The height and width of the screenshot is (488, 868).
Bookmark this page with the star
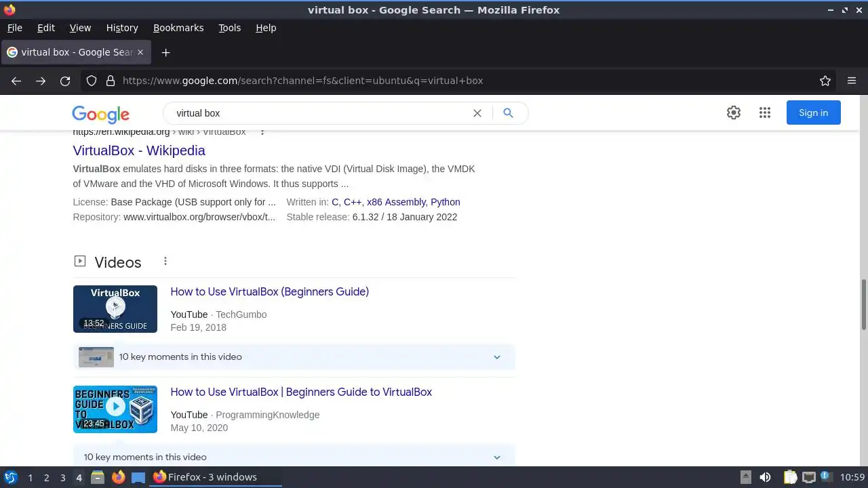(x=825, y=81)
